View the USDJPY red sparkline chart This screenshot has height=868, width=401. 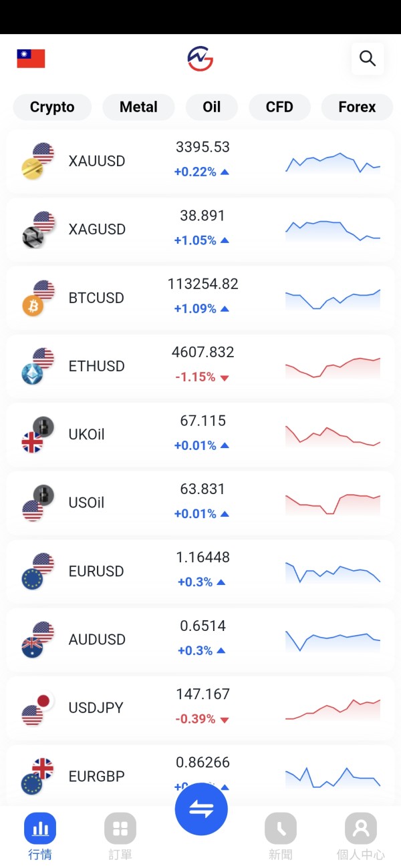333,708
